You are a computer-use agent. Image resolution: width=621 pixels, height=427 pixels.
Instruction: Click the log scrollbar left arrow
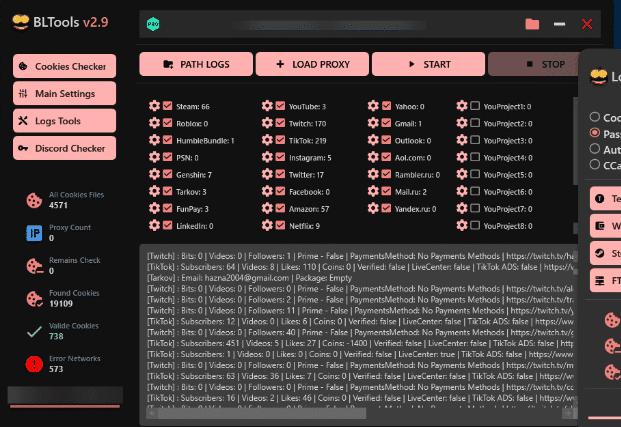(x=152, y=414)
